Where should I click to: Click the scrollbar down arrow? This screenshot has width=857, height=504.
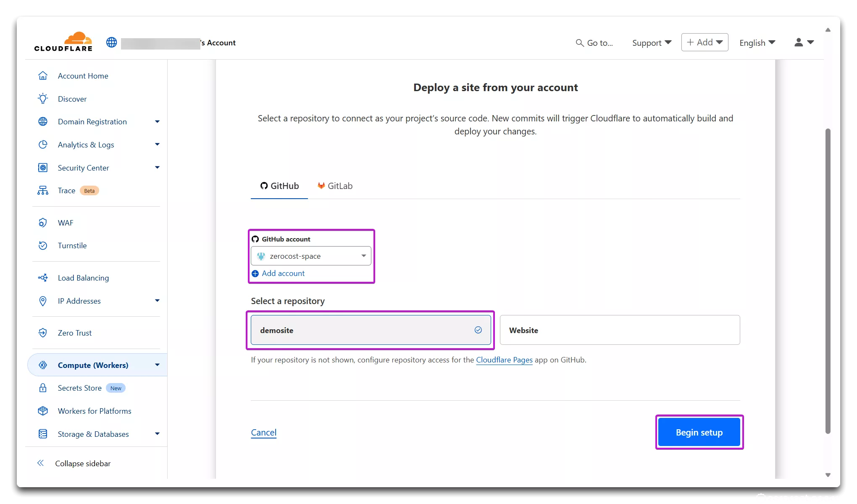[828, 475]
